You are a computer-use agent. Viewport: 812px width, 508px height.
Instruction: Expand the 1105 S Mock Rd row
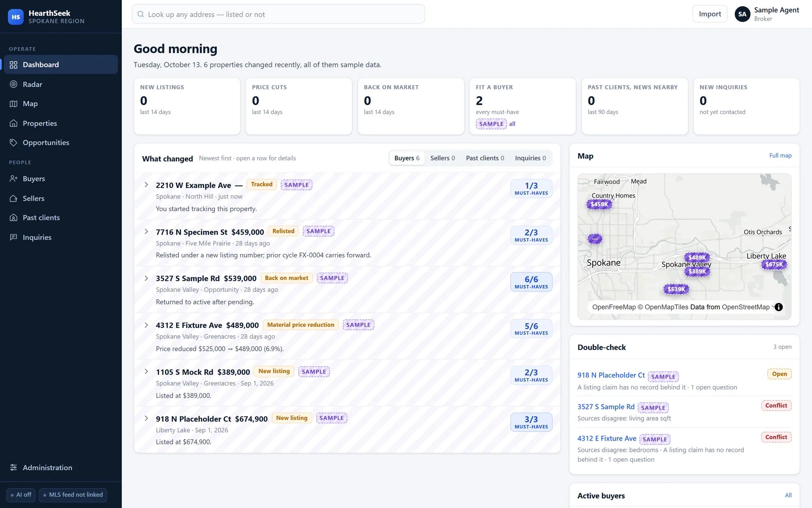(146, 371)
